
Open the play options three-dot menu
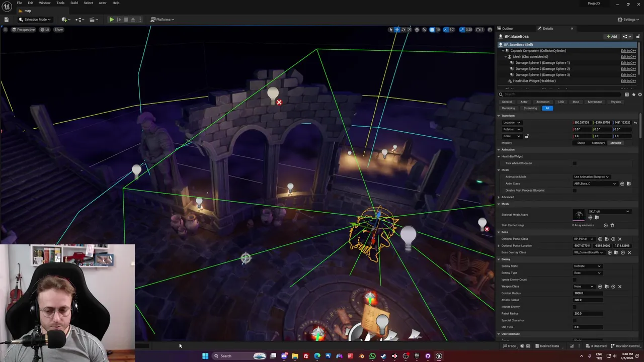tap(140, 19)
